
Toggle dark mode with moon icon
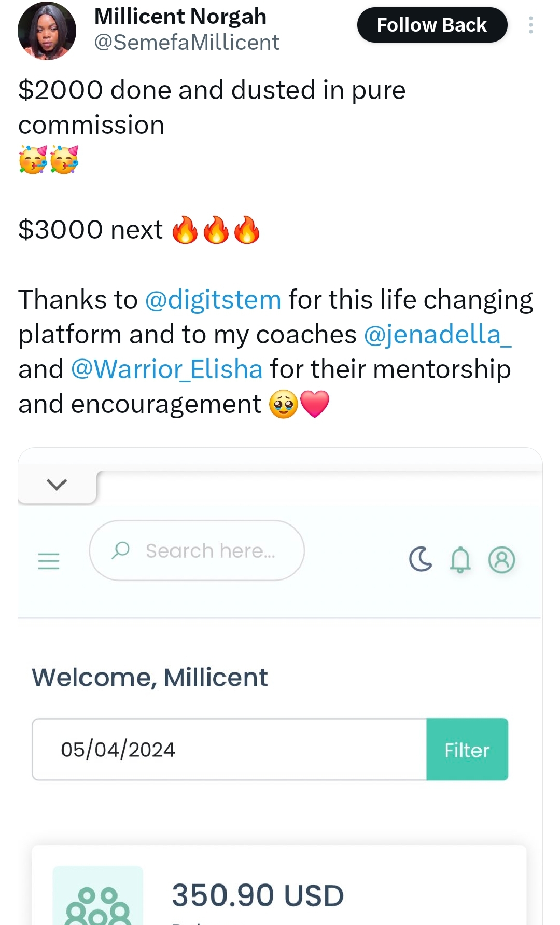(420, 559)
